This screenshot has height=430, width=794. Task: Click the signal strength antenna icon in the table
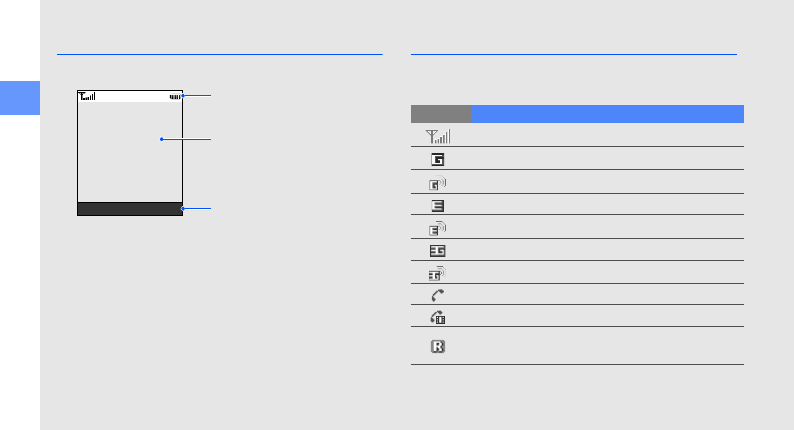(x=439, y=136)
